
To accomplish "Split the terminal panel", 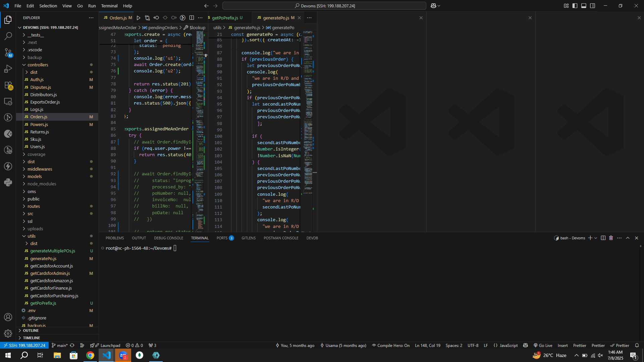I will 603,238.
